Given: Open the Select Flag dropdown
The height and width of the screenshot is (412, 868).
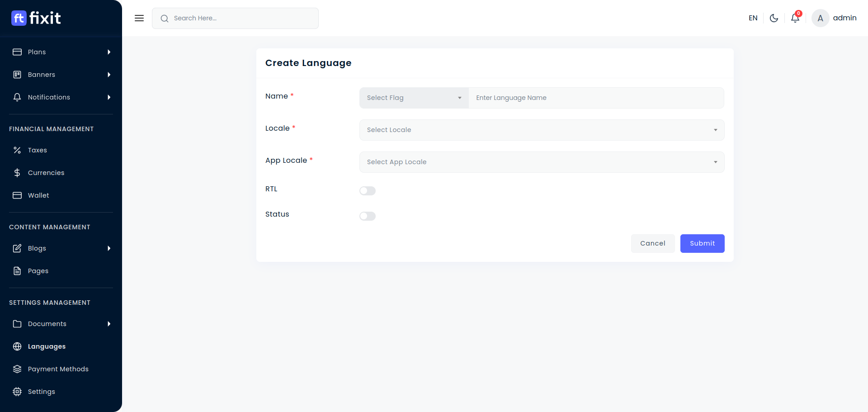Looking at the screenshot, I should (x=414, y=98).
